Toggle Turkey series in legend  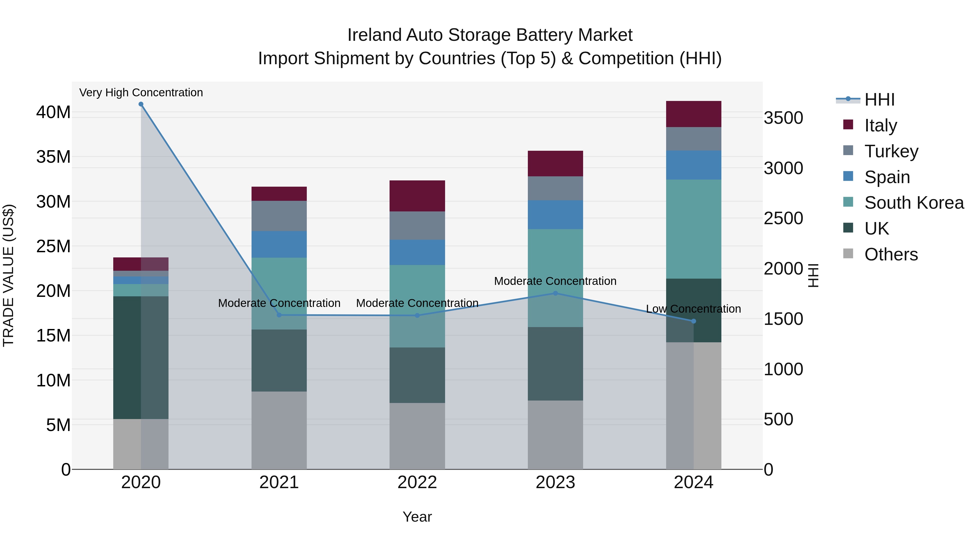pyautogui.click(x=880, y=151)
